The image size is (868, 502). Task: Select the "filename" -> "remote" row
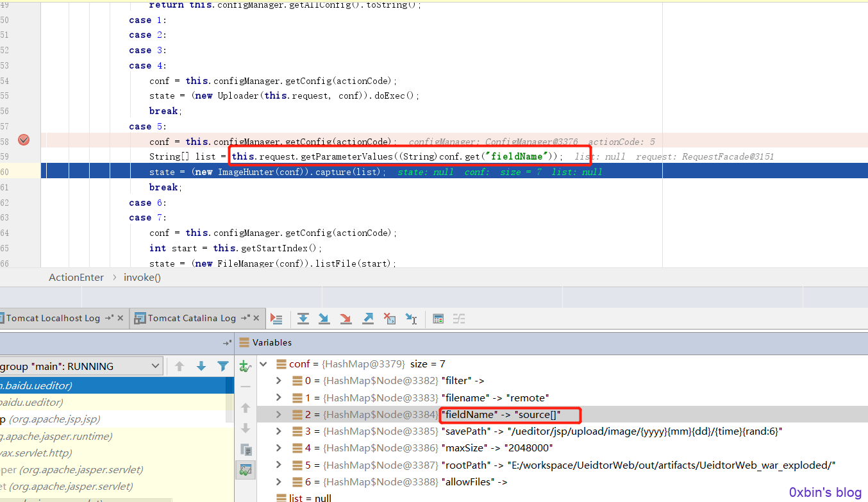[562, 397]
